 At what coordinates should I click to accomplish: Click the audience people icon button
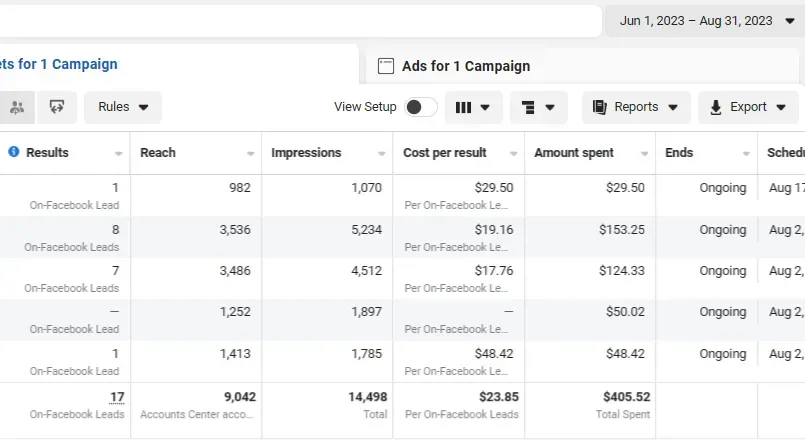[x=17, y=107]
